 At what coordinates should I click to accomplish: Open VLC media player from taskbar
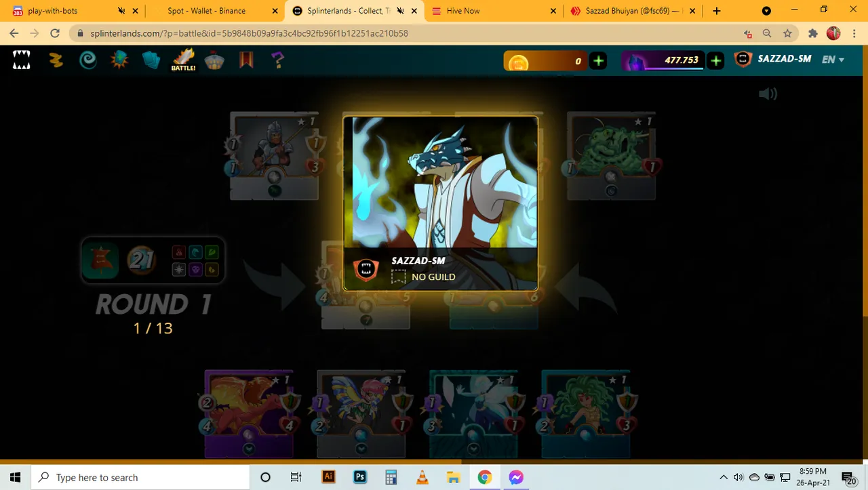pyautogui.click(x=422, y=477)
